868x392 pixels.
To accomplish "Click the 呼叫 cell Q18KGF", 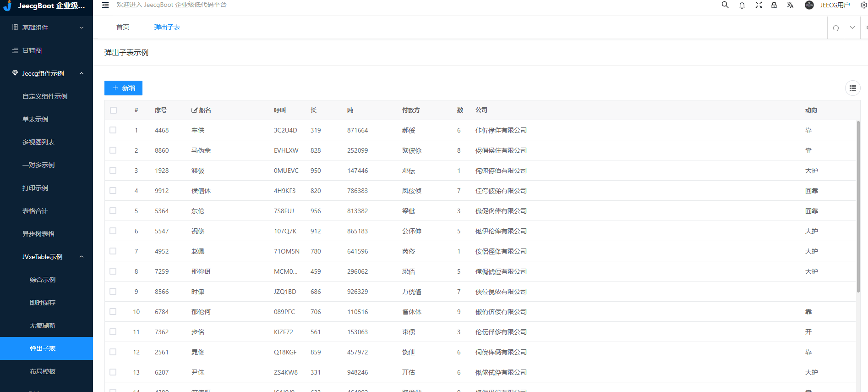I will pyautogui.click(x=285, y=352).
